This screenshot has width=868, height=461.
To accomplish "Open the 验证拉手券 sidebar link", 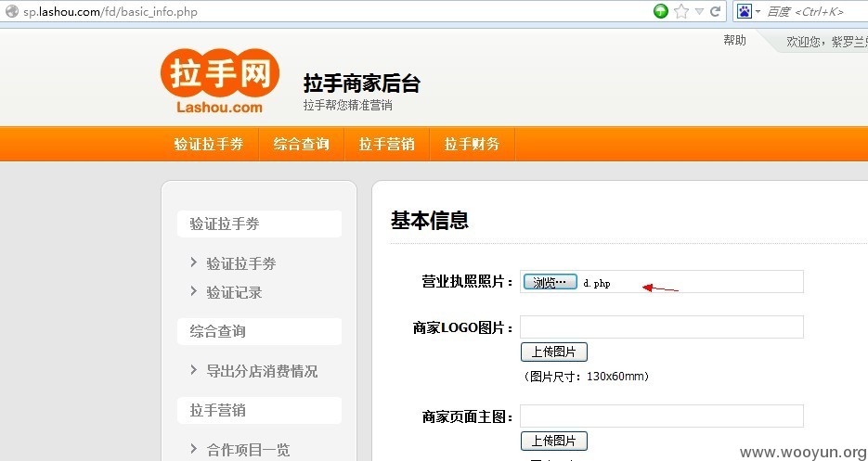I will point(240,263).
